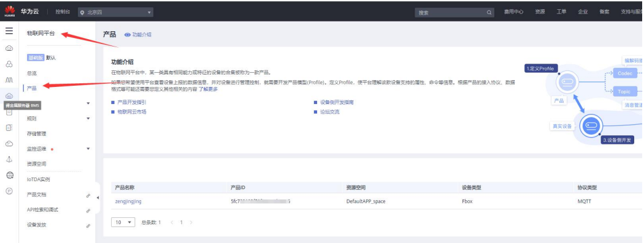Open the zengjingjing product link
This screenshot has width=644, height=243.
point(129,201)
